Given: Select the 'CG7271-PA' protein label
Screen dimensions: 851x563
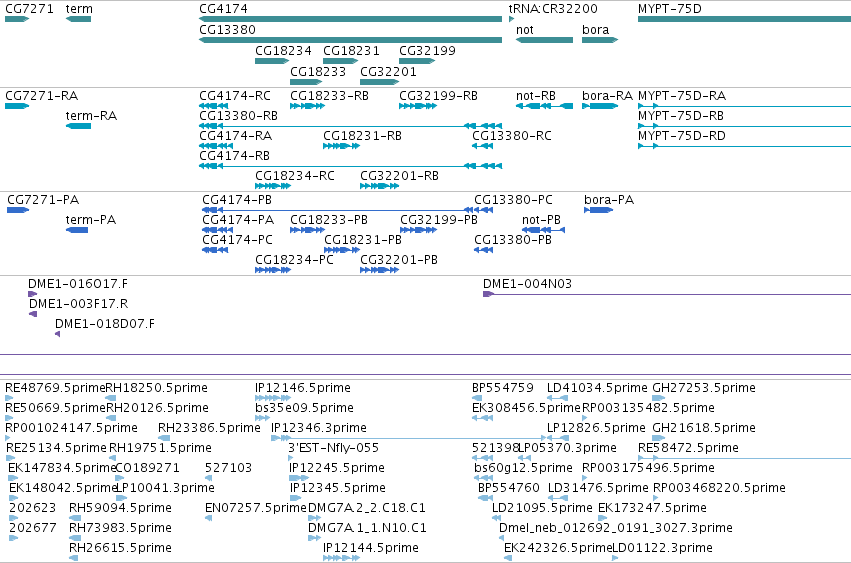Looking at the screenshot, I should click(43, 200).
